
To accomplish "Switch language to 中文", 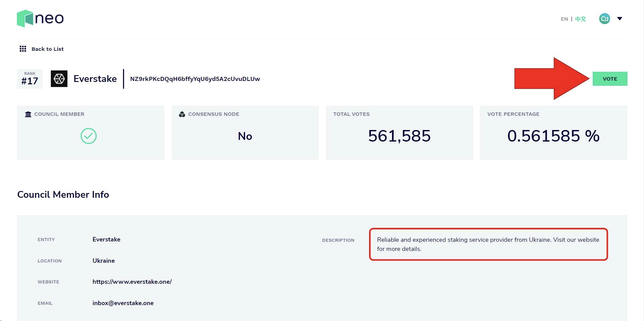I will pos(581,19).
